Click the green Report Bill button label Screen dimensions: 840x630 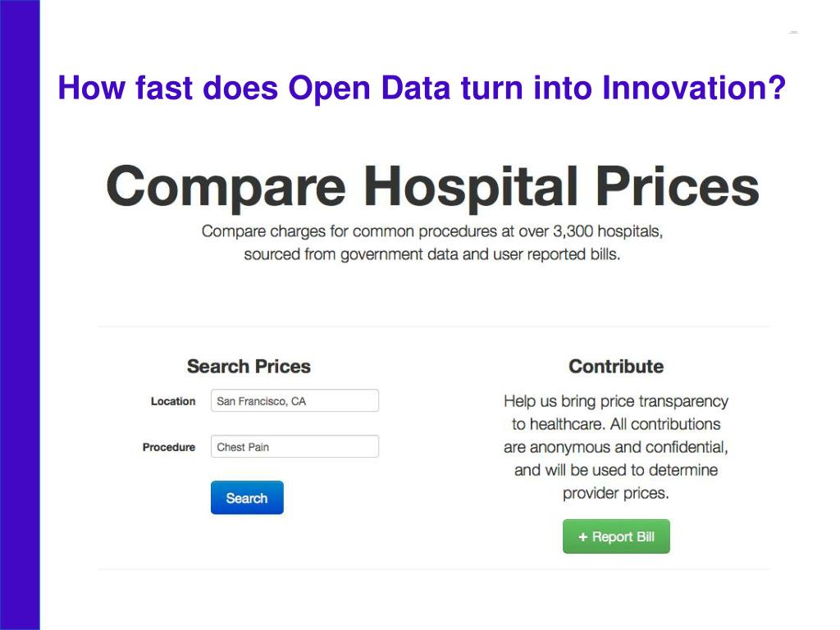pyautogui.click(x=623, y=536)
